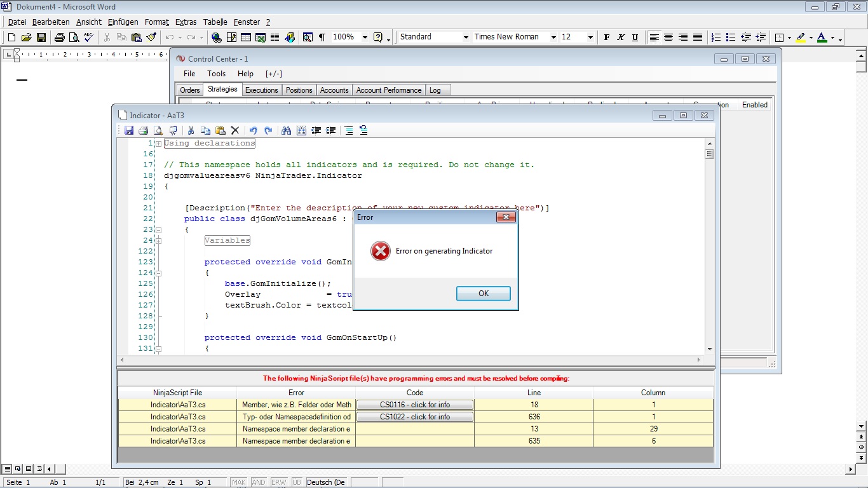Click CS1022 - click for info button
Viewport: 868px width, 488px height.
[x=415, y=417]
